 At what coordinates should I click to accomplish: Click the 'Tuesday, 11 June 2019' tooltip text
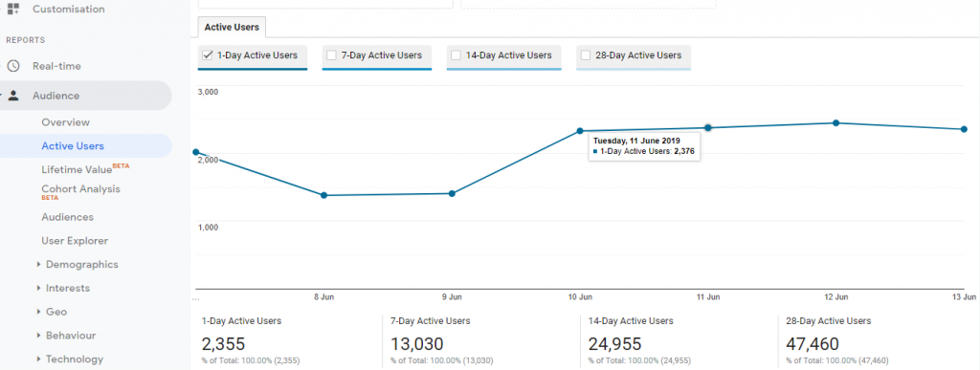click(x=636, y=141)
